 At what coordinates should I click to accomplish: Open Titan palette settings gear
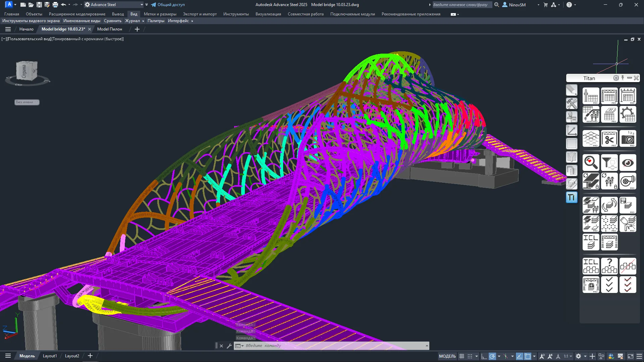click(x=616, y=78)
